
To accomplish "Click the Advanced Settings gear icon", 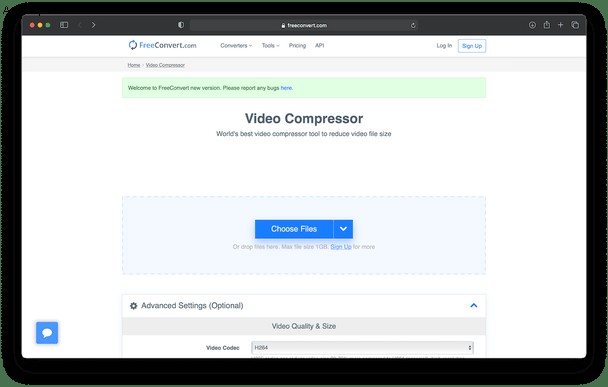I will coord(133,306).
